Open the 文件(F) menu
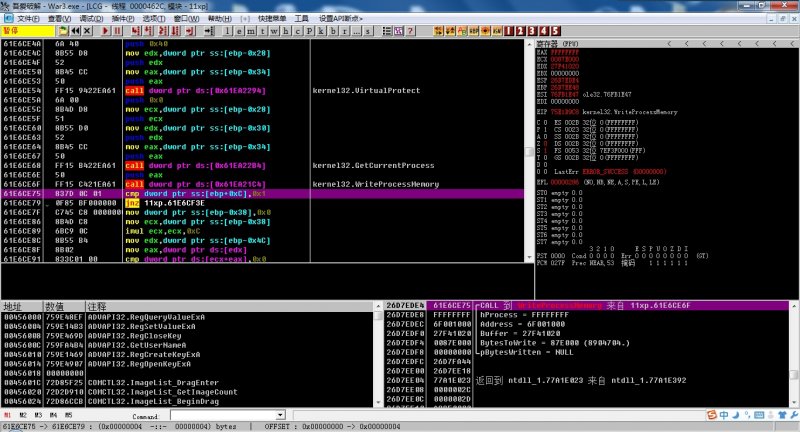This screenshot has width=800, height=432. click(28, 18)
